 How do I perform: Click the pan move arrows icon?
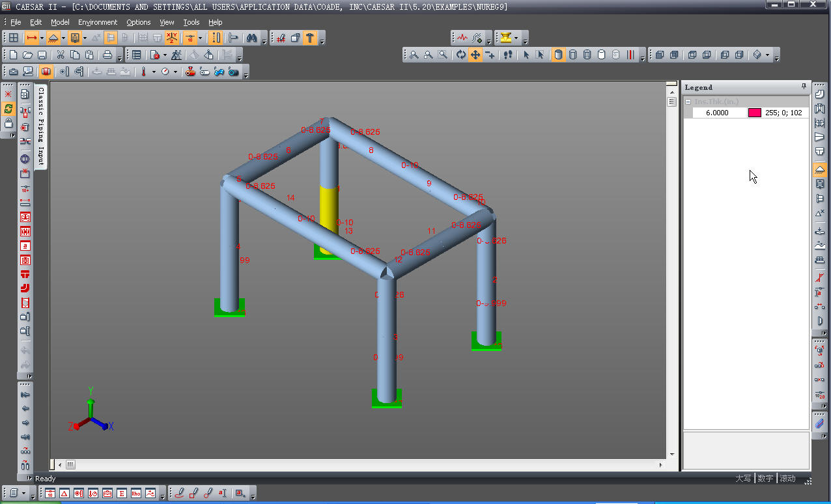tap(475, 55)
